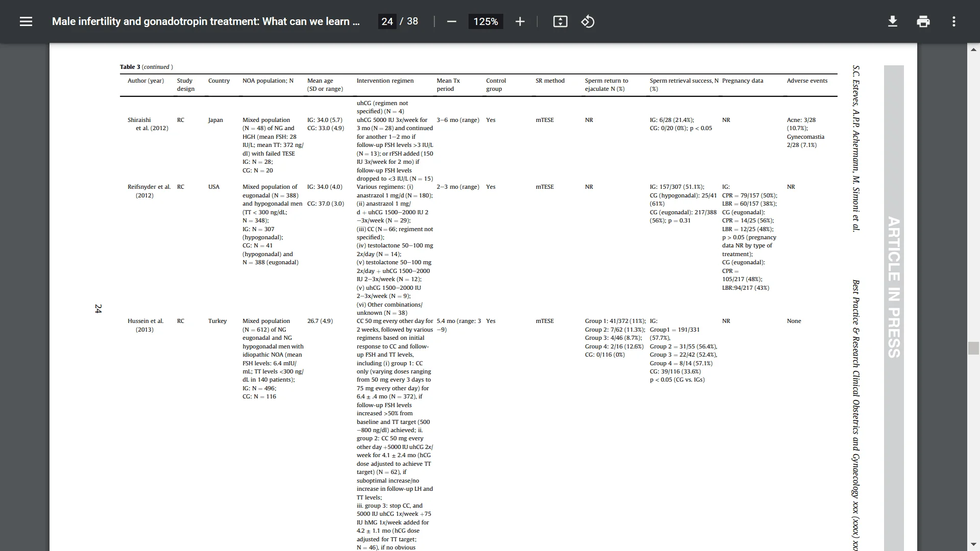The image size is (980, 551).
Task: Select the 125% zoom level field
Action: 485,21
